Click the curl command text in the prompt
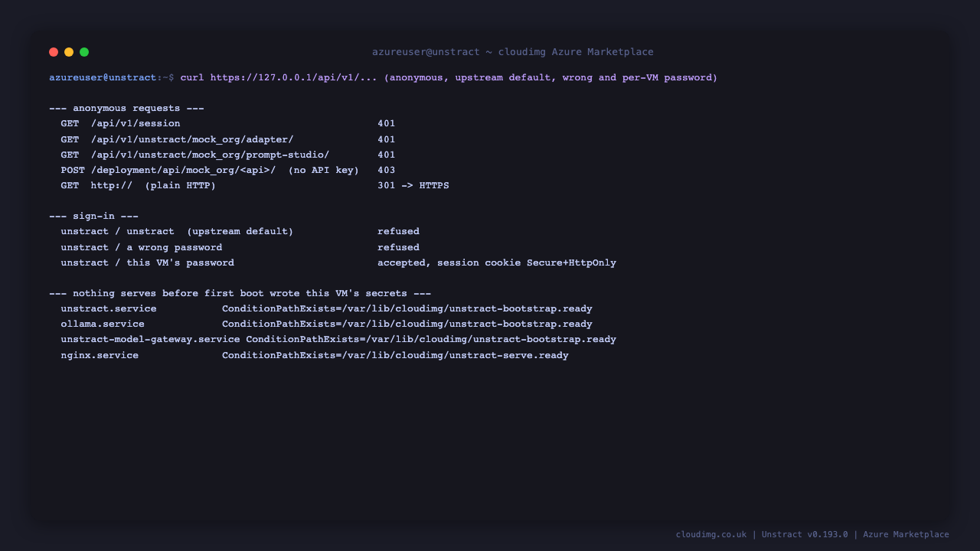 pos(449,78)
